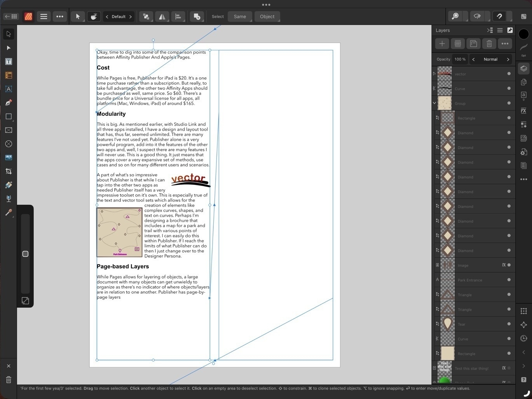
Task: Select the Move tool
Action: point(8,34)
